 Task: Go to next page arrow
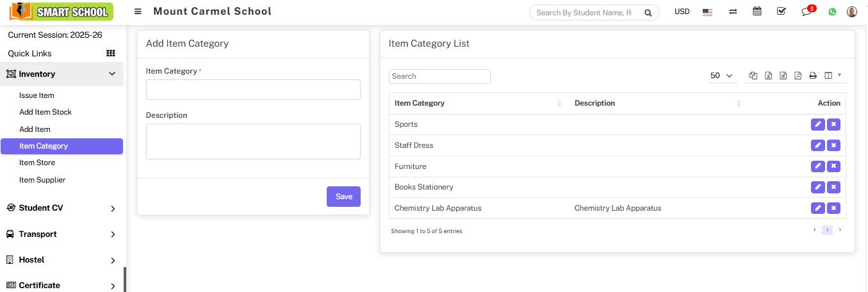point(840,230)
